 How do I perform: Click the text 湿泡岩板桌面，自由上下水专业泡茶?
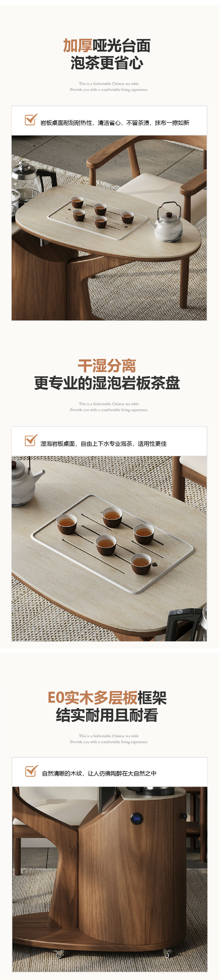[86, 444]
